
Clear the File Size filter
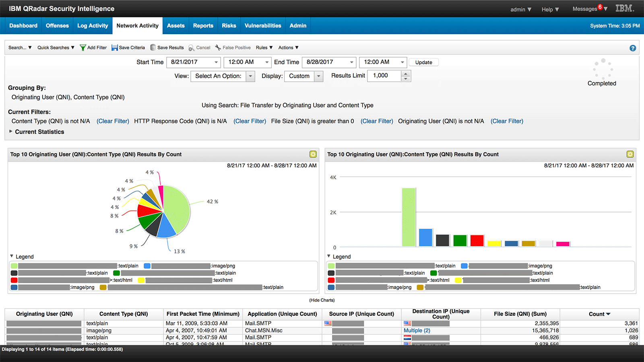(x=377, y=121)
